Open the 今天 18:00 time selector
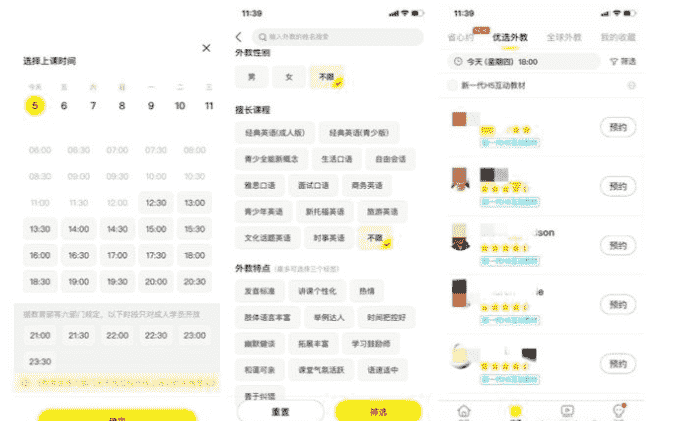The height and width of the screenshot is (421, 680). click(524, 62)
